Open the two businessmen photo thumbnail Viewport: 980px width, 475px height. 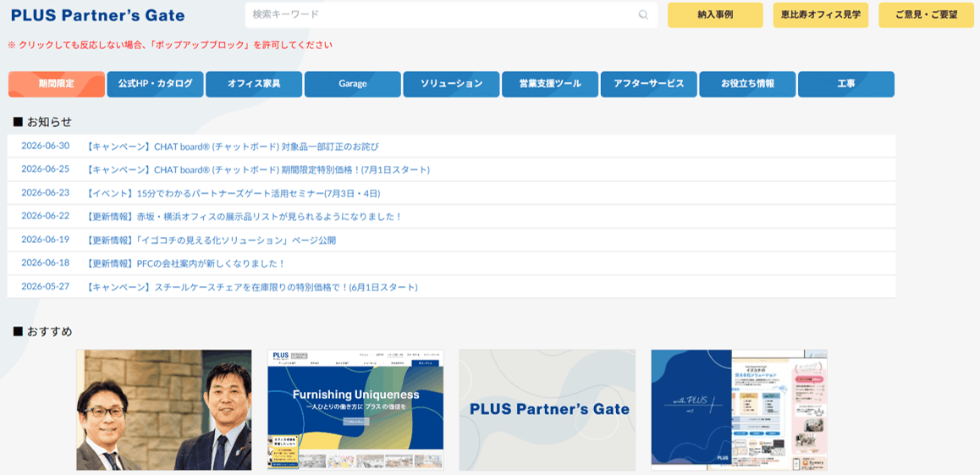[x=163, y=410]
